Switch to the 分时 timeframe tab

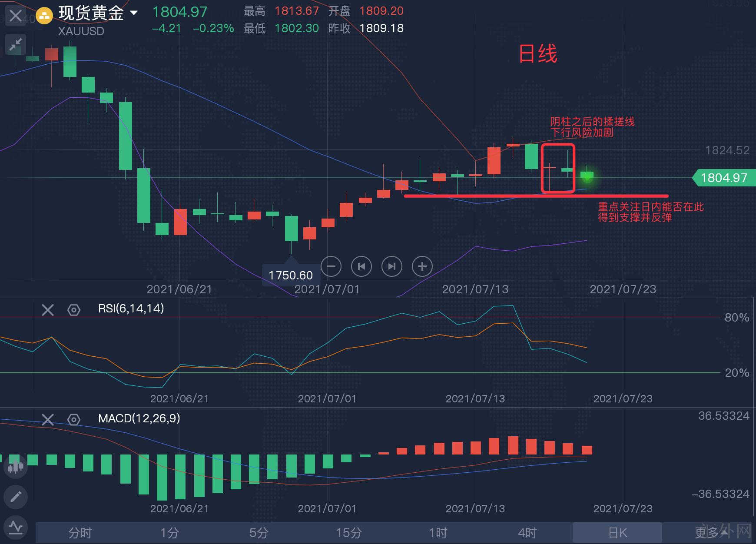[x=80, y=533]
